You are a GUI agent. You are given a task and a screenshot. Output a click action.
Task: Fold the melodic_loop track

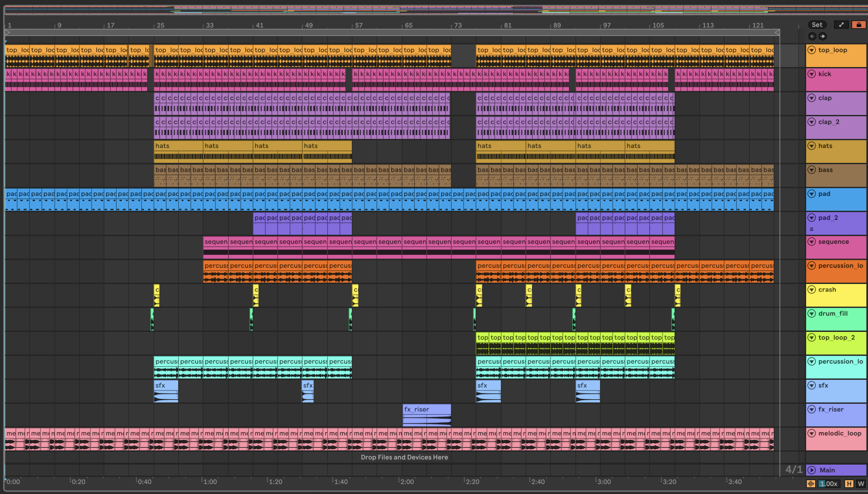point(811,433)
